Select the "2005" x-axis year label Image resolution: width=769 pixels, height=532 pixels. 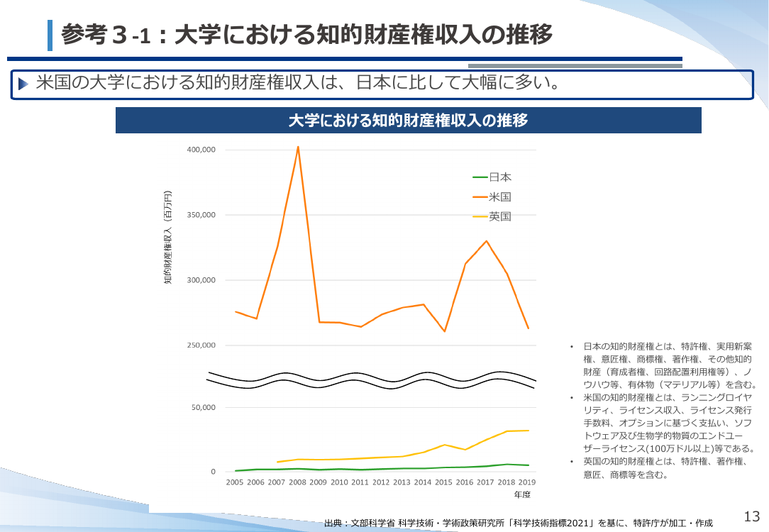234,482
